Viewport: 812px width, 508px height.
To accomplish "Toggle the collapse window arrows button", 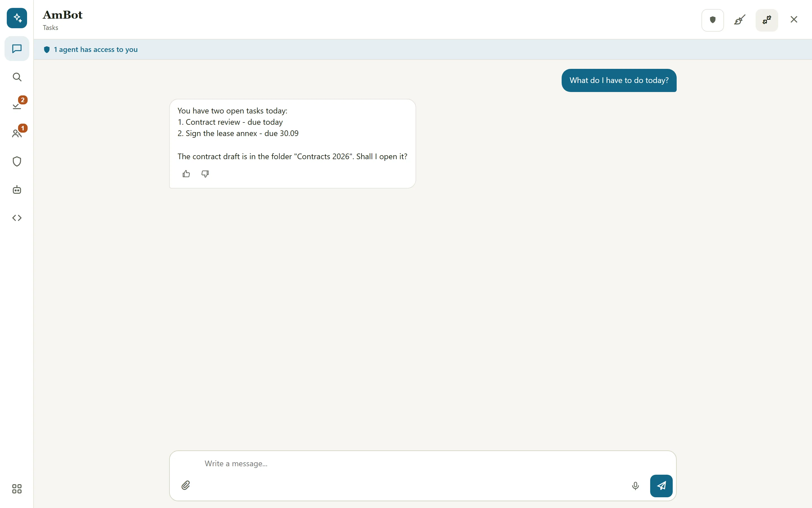I will [767, 20].
